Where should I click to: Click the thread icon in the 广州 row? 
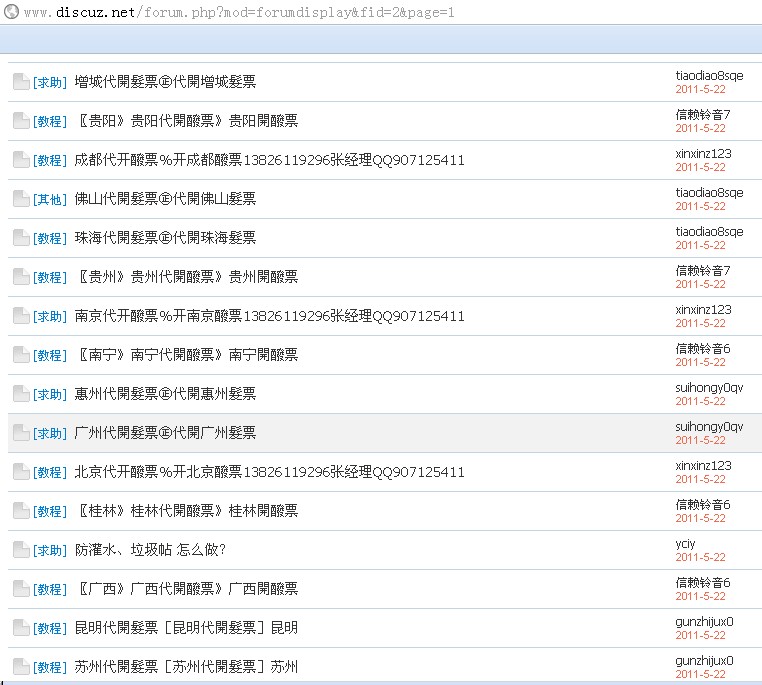[21, 432]
